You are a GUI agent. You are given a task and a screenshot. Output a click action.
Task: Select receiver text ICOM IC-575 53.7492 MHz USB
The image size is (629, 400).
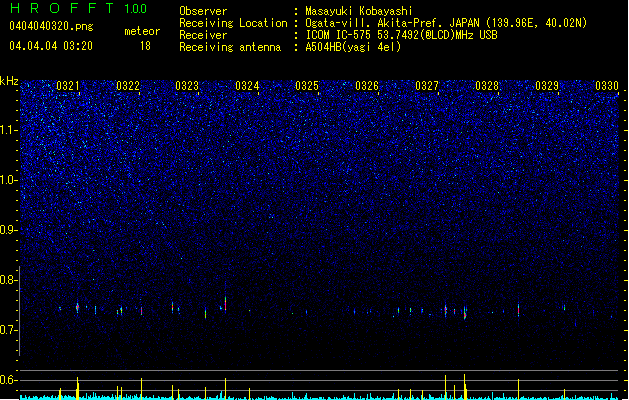[402, 35]
